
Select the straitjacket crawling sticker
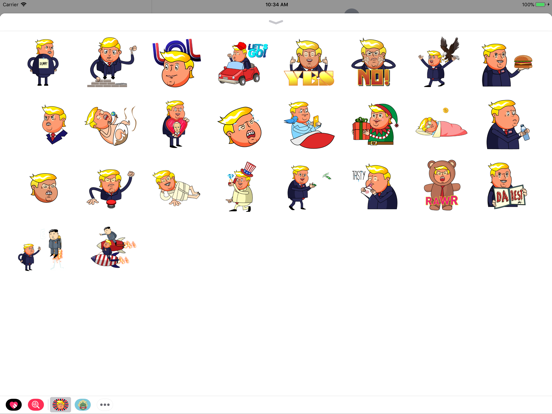(x=176, y=188)
